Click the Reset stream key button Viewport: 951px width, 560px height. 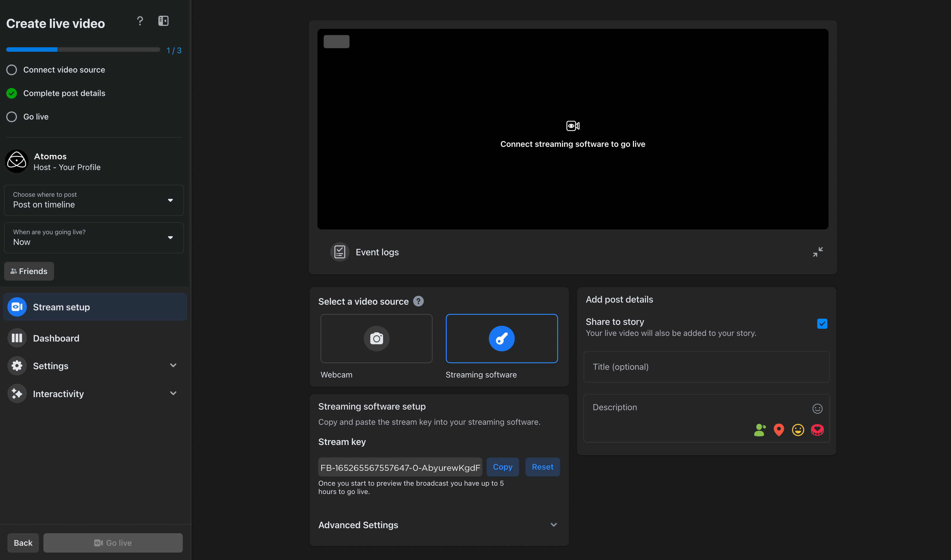[542, 467]
